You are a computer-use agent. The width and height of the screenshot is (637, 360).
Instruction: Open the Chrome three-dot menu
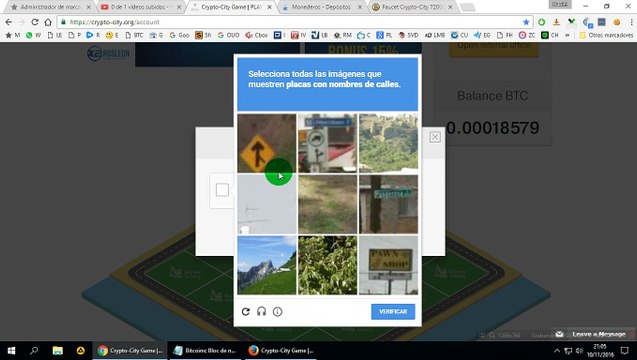tap(631, 22)
